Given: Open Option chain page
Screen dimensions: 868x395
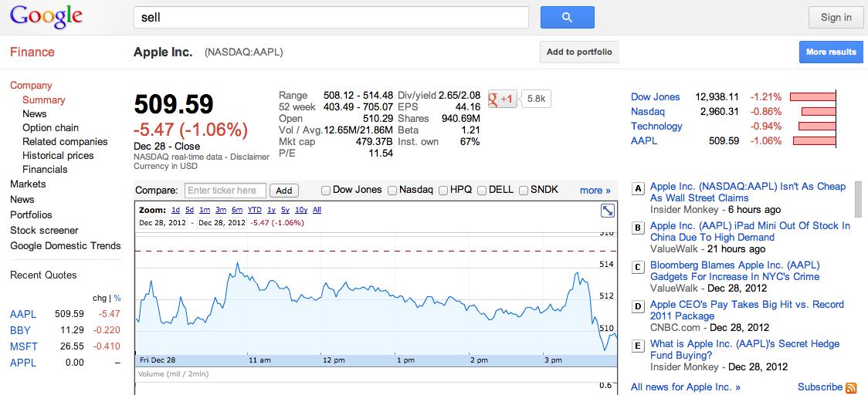Looking at the screenshot, I should 50,128.
